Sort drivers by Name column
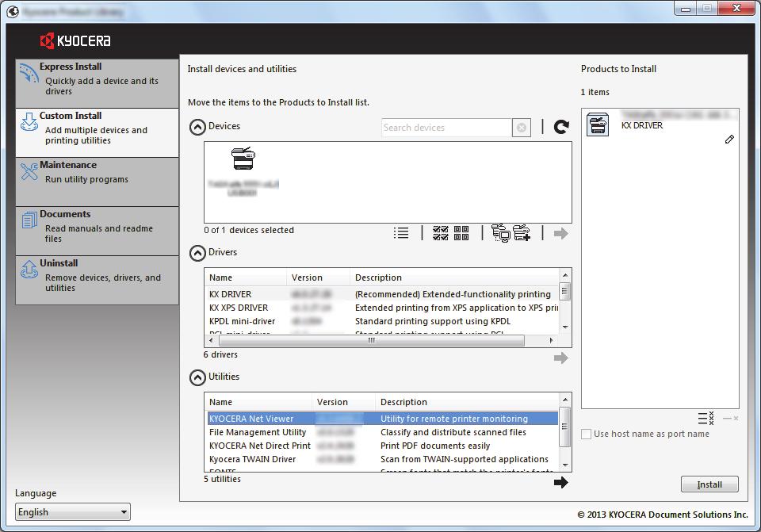Viewport: 761px width, 532px height. click(246, 277)
